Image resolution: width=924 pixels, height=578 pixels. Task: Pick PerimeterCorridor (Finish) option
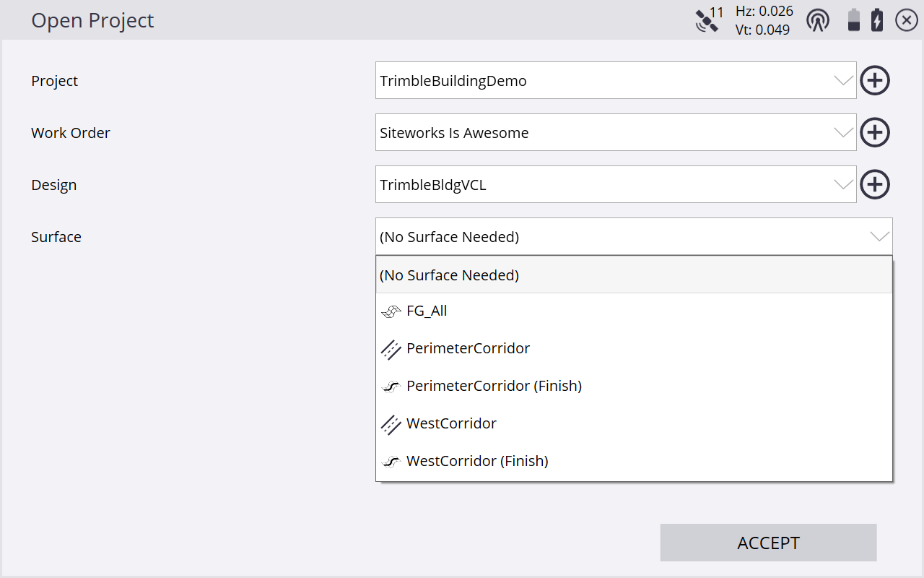635,386
